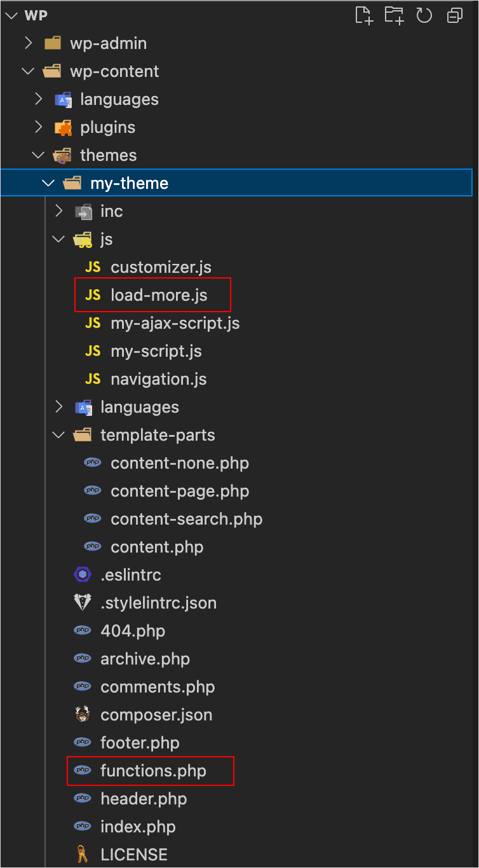Image resolution: width=479 pixels, height=868 pixels.
Task: Open the header.php file
Action: (x=144, y=799)
